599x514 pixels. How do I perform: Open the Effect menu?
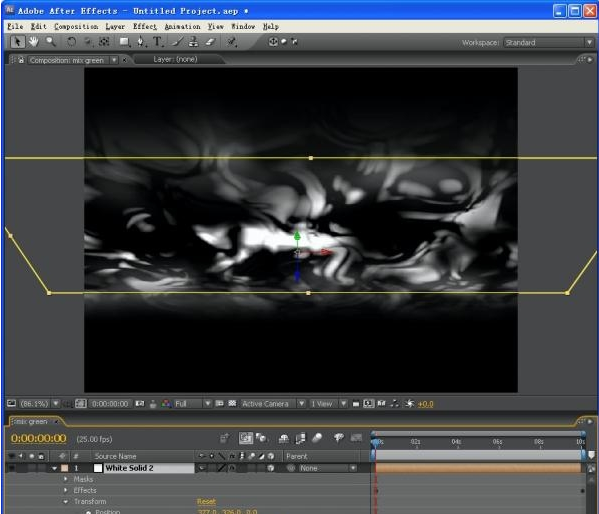pyautogui.click(x=145, y=26)
